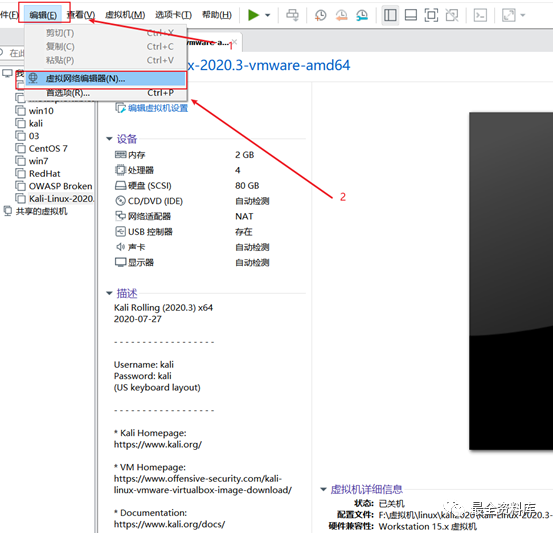Select CentOS 7 in the VM library
The height and width of the screenshot is (533, 553).
click(x=41, y=149)
